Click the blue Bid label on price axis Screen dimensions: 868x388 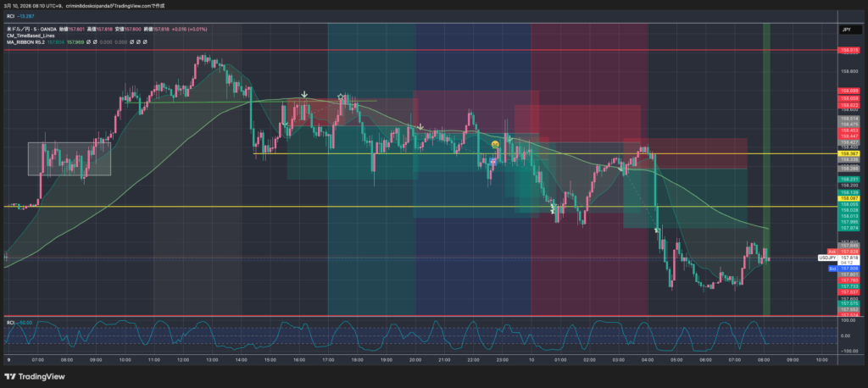pyautogui.click(x=831, y=269)
